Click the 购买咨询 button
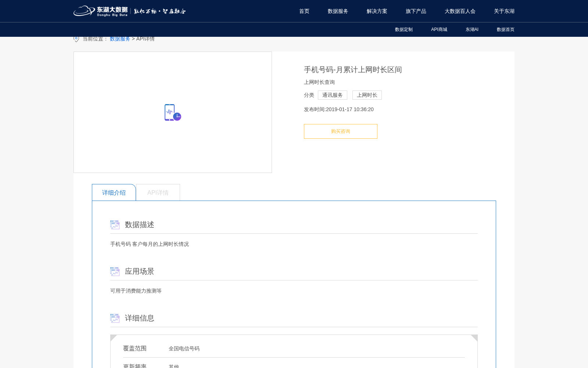This screenshot has height=368, width=588. point(341,131)
